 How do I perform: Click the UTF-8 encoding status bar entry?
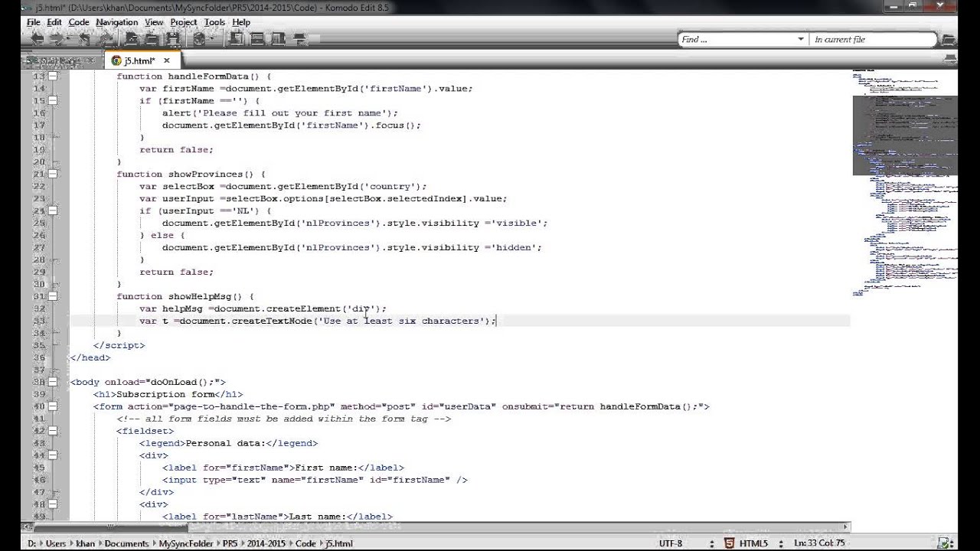coord(670,543)
